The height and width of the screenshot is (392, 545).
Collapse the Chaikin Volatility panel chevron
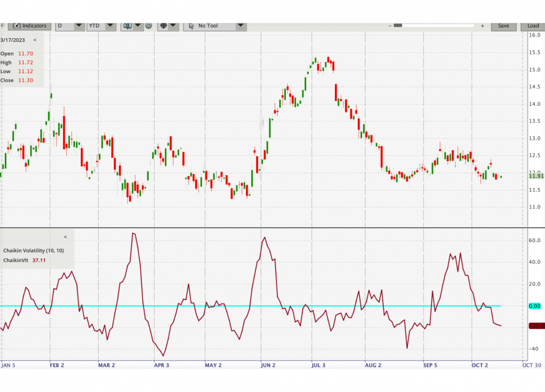pyautogui.click(x=65, y=237)
